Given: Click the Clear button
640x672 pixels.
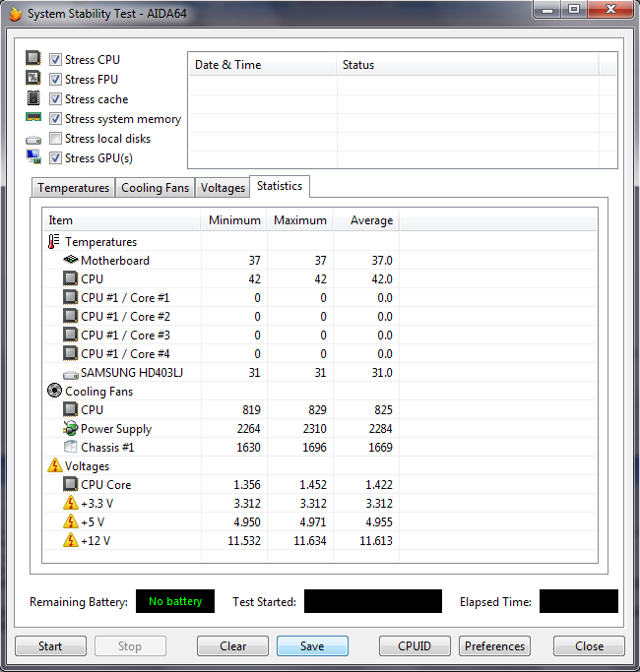Looking at the screenshot, I should click(233, 645).
